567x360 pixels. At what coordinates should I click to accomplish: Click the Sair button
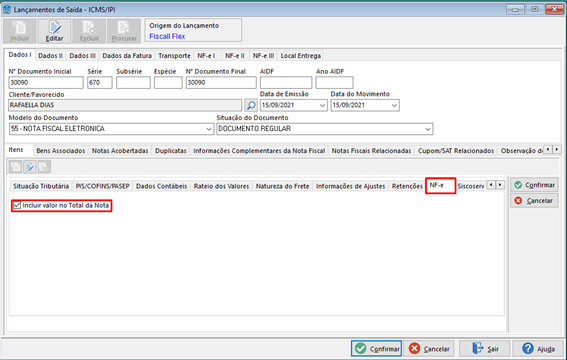485,349
